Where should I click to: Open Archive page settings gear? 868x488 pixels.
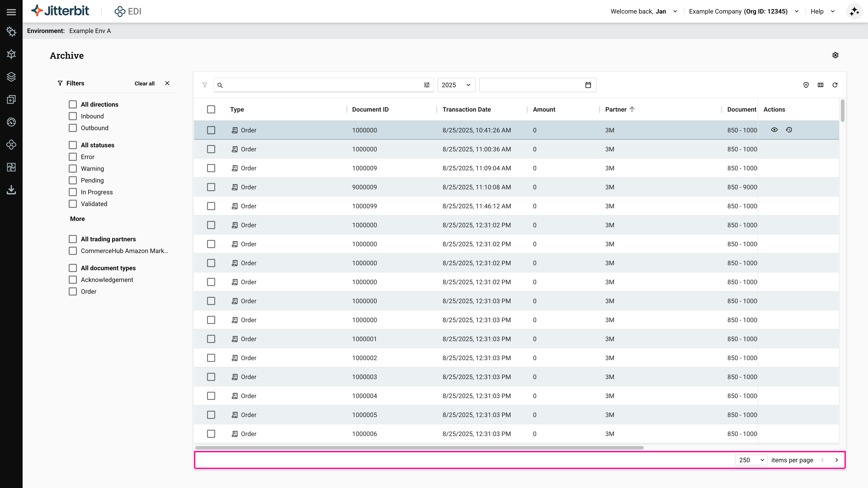835,55
